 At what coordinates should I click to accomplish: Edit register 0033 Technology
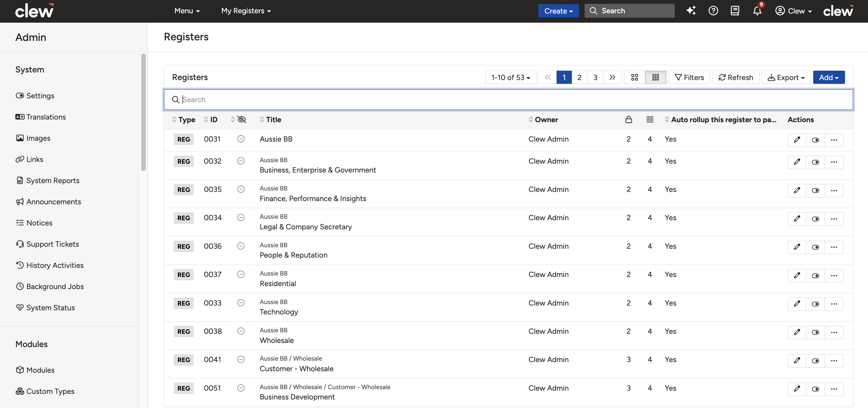click(797, 304)
